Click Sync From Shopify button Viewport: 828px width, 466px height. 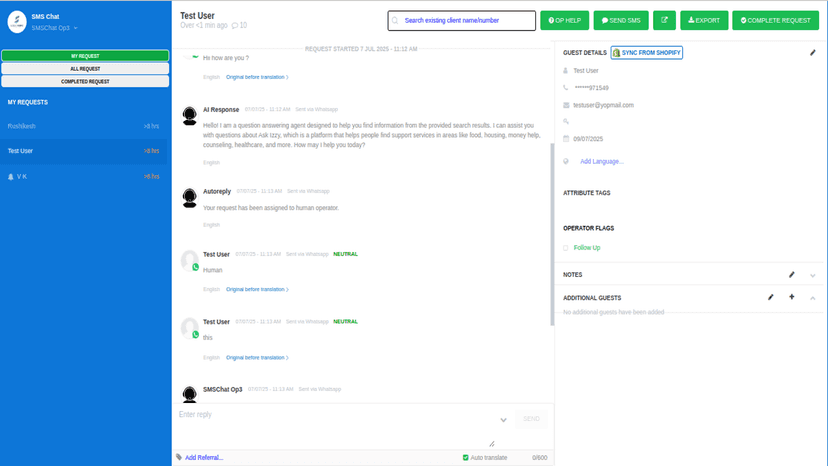646,52
